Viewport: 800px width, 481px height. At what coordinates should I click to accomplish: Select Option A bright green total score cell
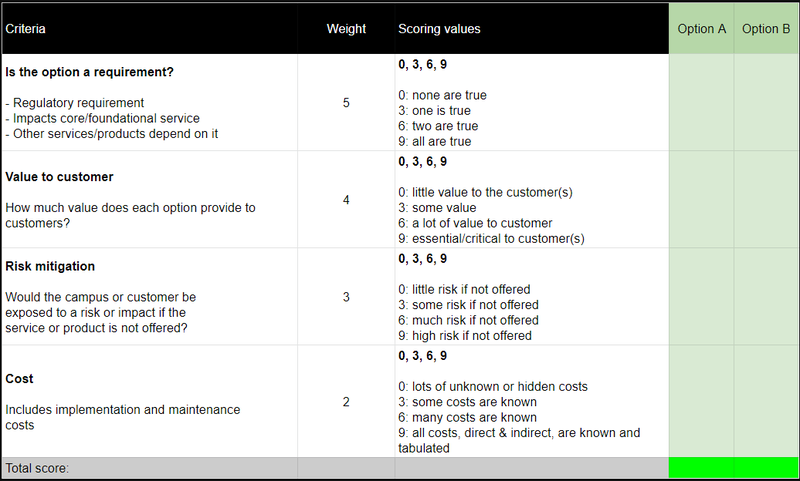pyautogui.click(x=702, y=468)
